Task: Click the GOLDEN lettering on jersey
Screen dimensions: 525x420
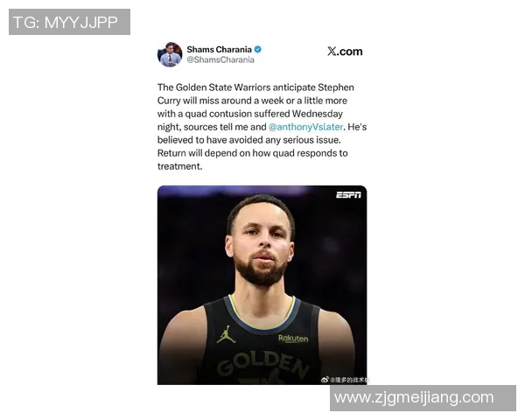Action: click(263, 364)
